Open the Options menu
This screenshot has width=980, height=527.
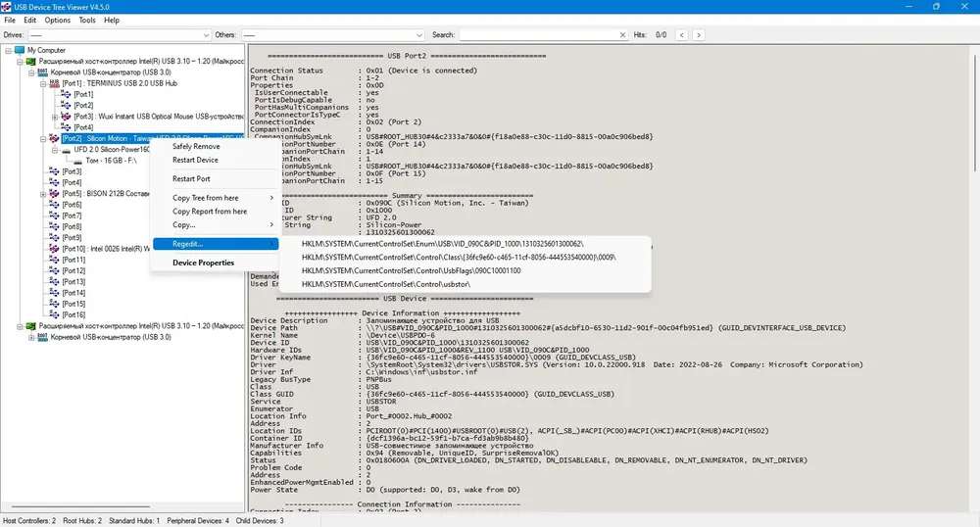click(x=58, y=20)
